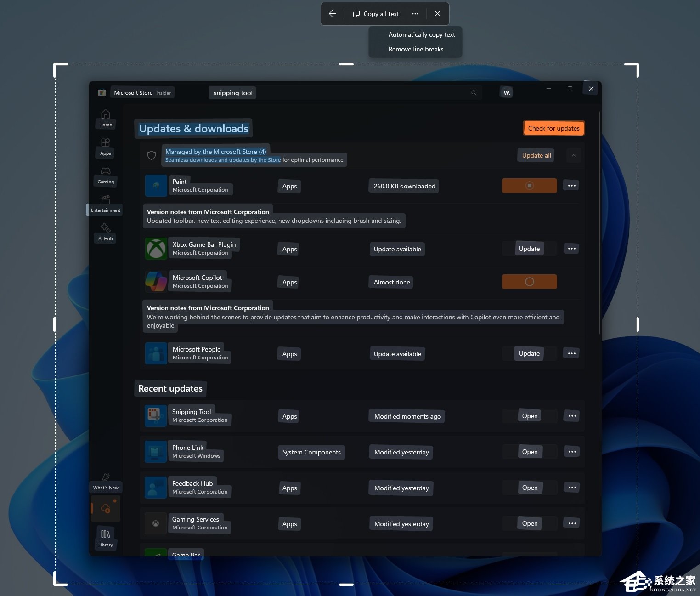
Task: Click System Components label for Phone Link
Action: click(x=311, y=452)
